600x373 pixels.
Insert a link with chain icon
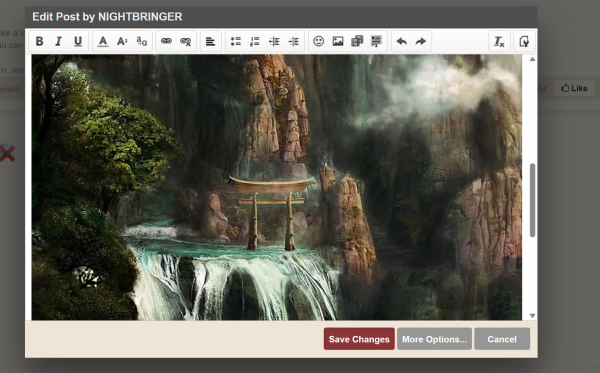tap(166, 41)
